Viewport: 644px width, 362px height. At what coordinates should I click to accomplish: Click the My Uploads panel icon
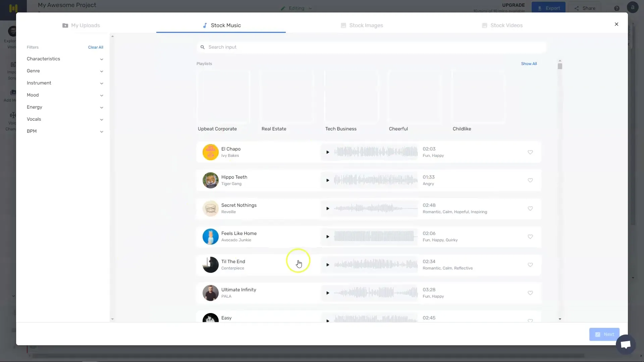click(65, 25)
